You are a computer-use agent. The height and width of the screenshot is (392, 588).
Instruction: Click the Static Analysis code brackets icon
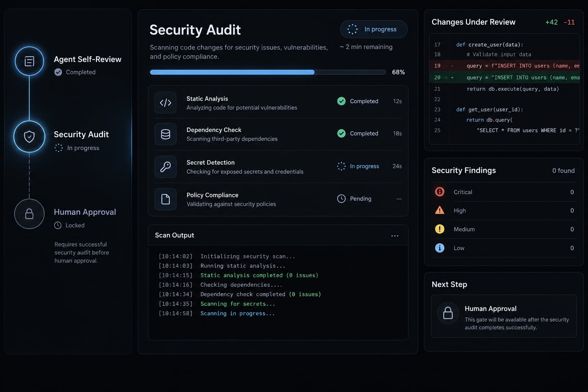tap(165, 103)
